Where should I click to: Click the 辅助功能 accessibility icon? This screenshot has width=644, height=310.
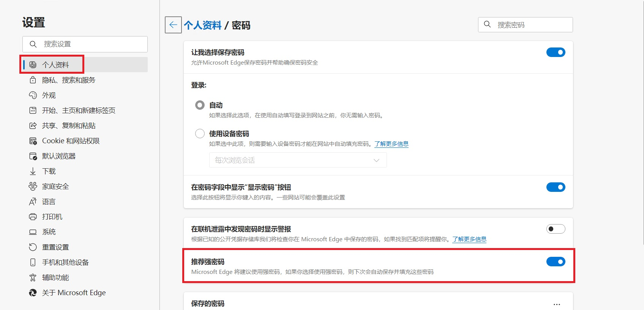pyautogui.click(x=33, y=277)
